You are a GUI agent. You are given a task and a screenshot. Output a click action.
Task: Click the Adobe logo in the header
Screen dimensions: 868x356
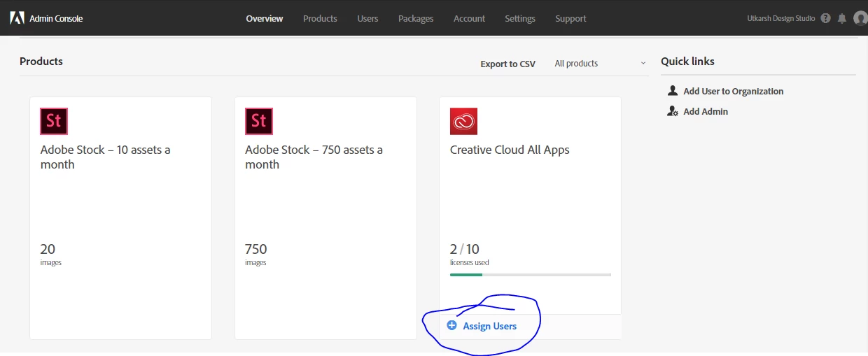pos(17,18)
